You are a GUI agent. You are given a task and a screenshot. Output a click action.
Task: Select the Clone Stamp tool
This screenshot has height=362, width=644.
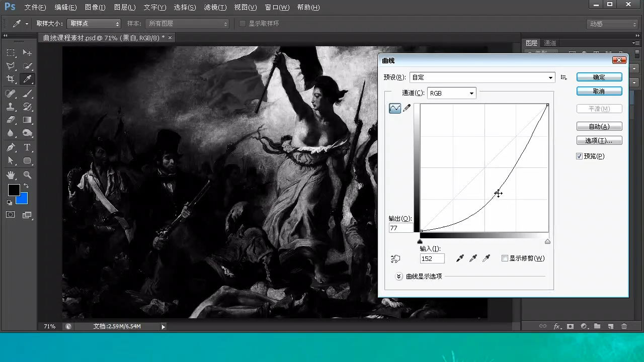click(11, 107)
